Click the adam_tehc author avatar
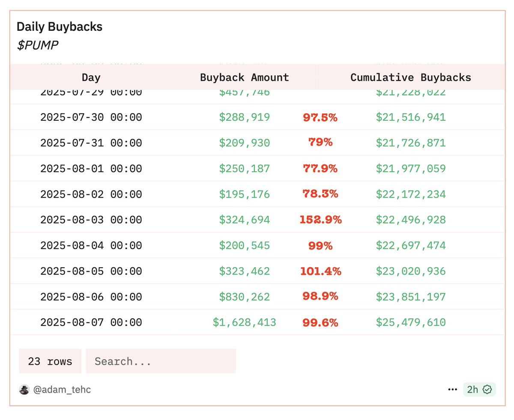Screen dimensions: 514x420 pos(24,390)
